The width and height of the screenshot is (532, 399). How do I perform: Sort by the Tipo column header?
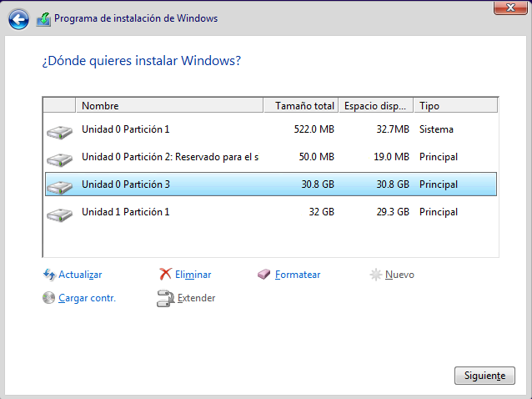455,106
